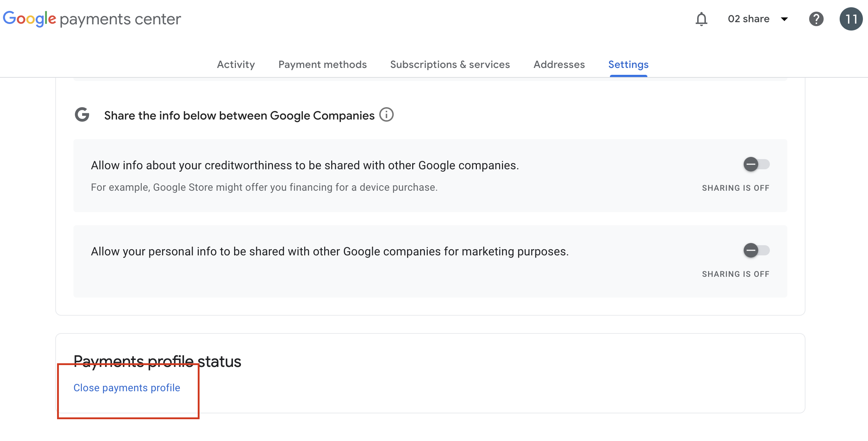Click the 'Allow info about your creditworthiness' text
868x441 pixels.
click(x=305, y=165)
